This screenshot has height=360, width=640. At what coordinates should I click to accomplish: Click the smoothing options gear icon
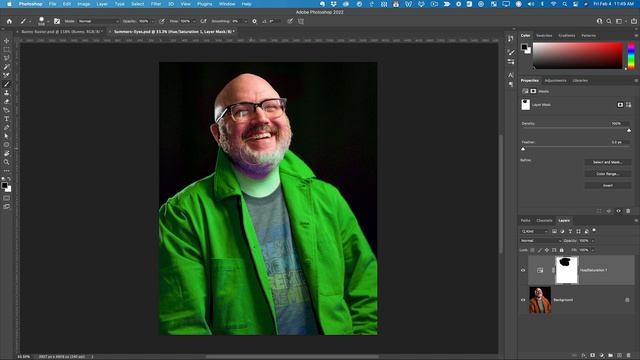click(254, 21)
